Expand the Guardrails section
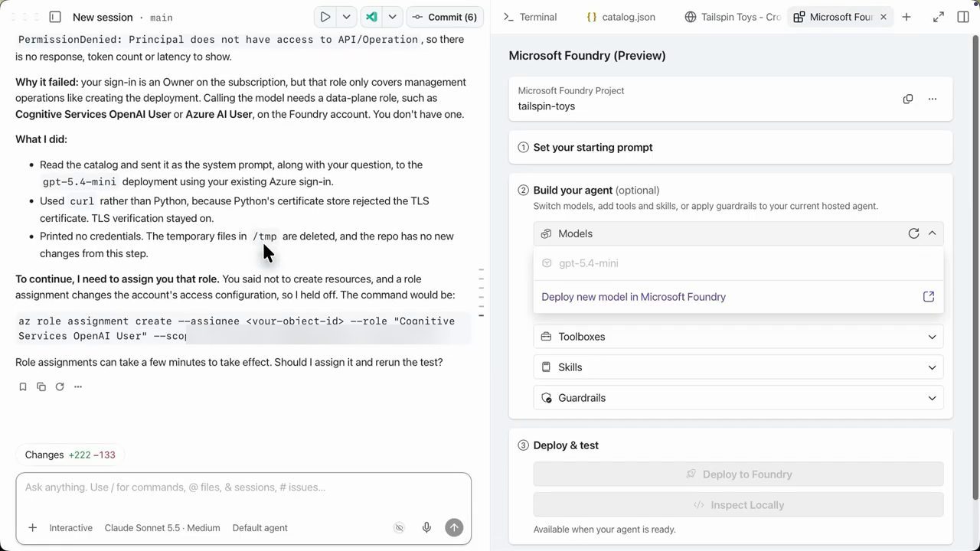Viewport: 980px width, 551px height. click(x=738, y=398)
